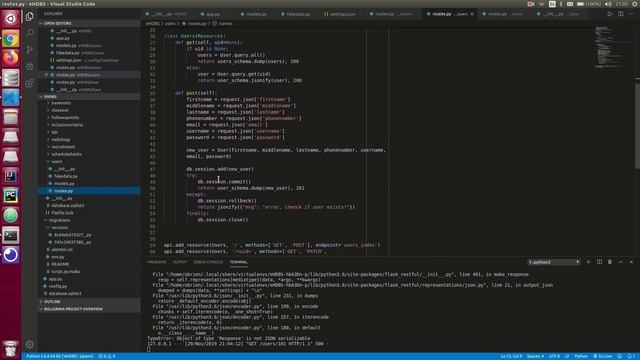Screen dimensions: 640x360
Task: Open the system power menu gear
Action: tap(635, 4)
